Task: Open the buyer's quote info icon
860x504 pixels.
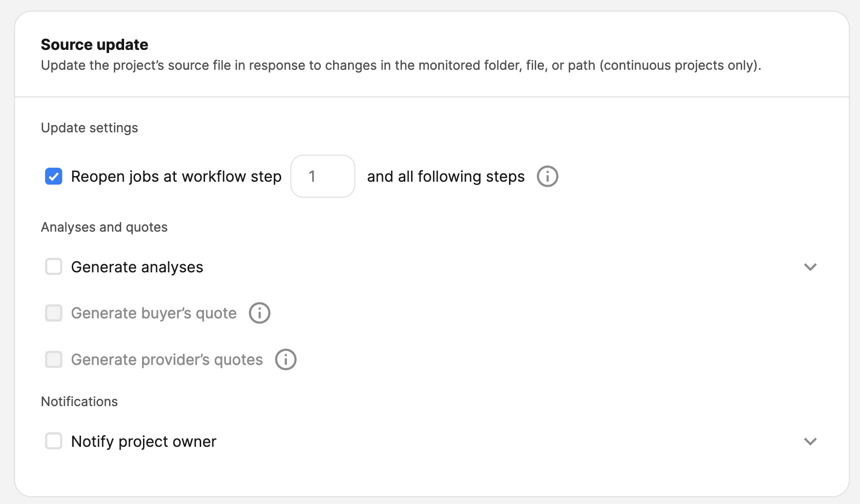Action: point(259,313)
